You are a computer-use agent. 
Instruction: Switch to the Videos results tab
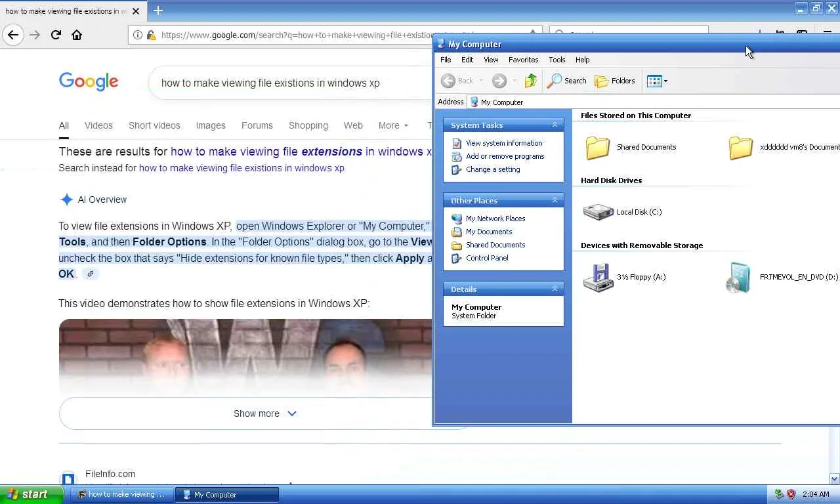click(98, 125)
